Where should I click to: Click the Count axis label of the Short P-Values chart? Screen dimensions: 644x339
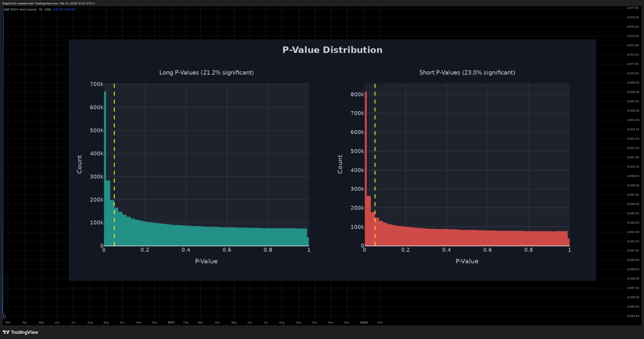click(x=340, y=164)
